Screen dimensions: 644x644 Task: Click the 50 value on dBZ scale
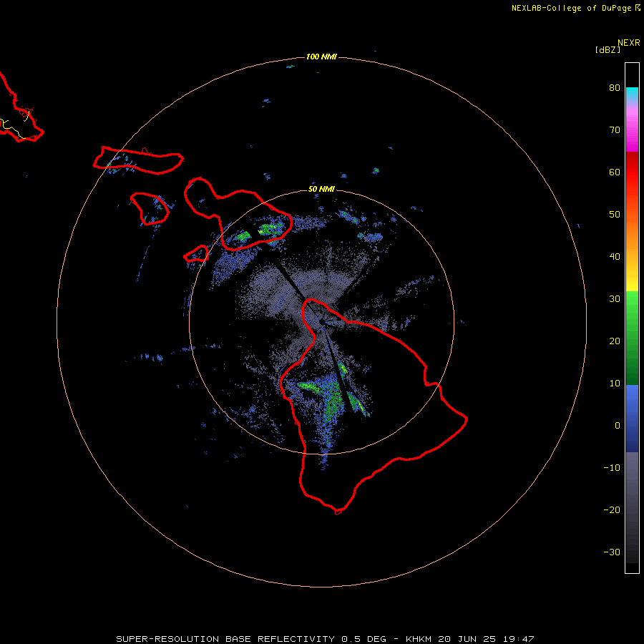(x=615, y=215)
